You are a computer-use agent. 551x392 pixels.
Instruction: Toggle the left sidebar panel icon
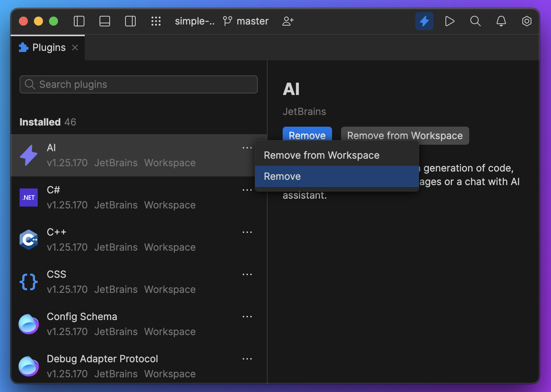point(79,21)
